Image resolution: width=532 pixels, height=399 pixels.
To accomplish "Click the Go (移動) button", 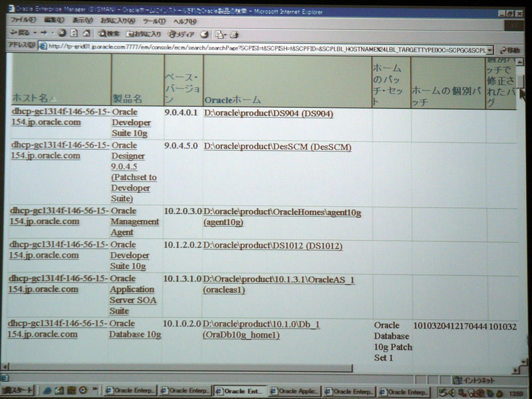I will 509,51.
